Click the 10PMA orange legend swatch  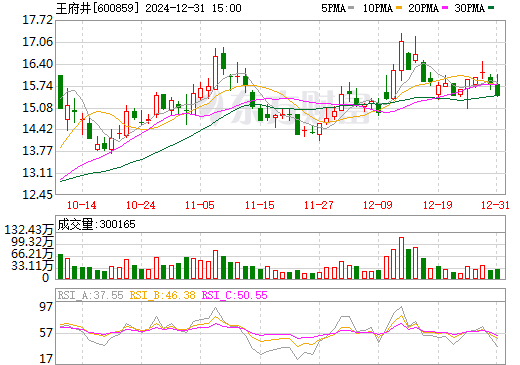[x=399, y=7]
